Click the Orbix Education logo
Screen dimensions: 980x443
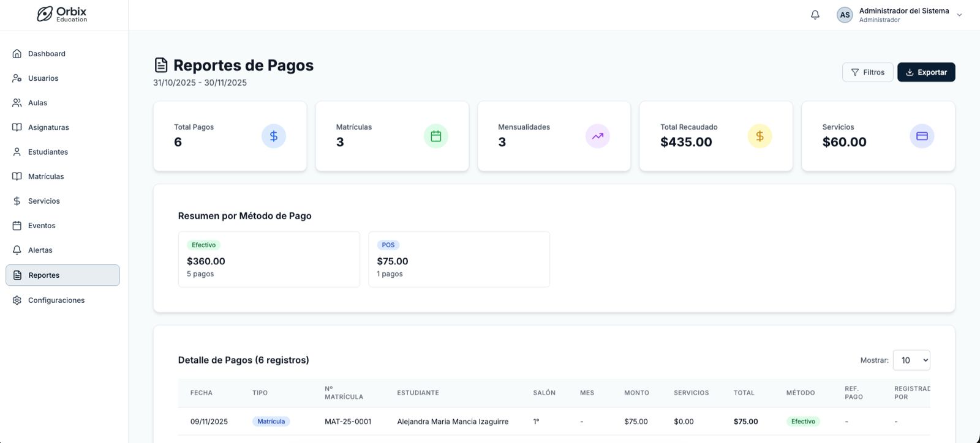62,14
